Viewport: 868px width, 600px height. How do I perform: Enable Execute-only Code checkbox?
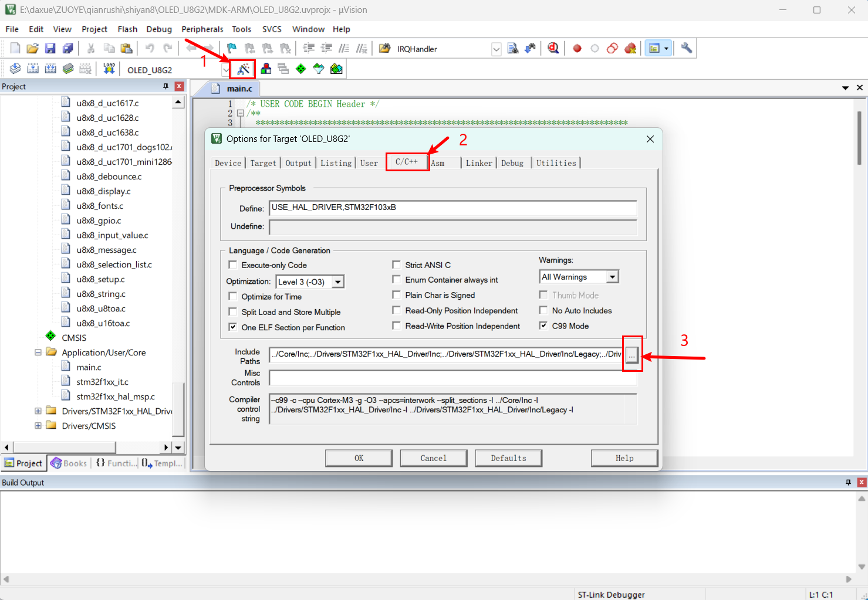pos(233,265)
